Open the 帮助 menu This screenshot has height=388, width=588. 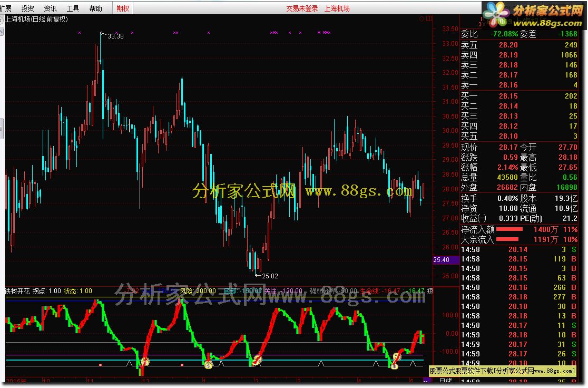95,8
